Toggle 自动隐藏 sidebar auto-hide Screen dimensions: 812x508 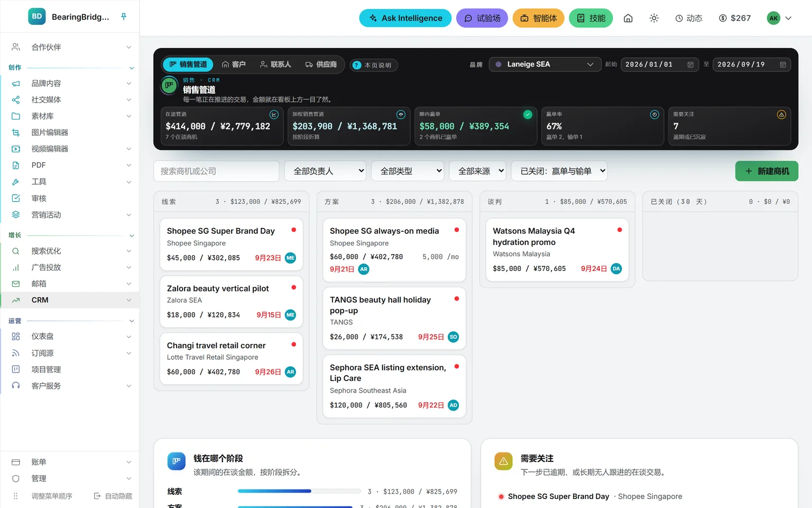[113, 496]
